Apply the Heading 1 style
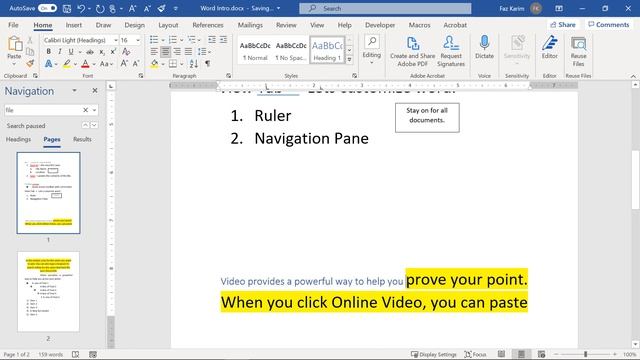Screen dimensions: 640x360 tap(327, 50)
